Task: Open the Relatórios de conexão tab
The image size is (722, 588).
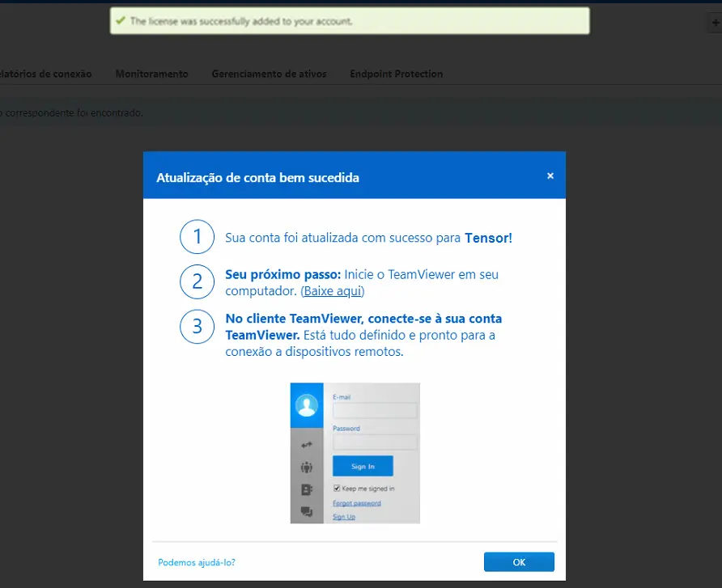Action: click(45, 74)
